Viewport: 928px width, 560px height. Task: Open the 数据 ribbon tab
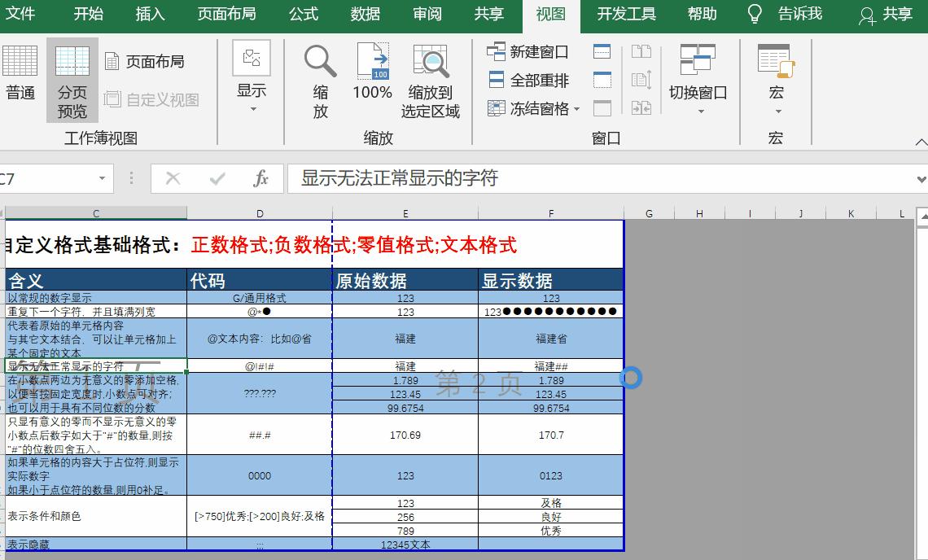(x=365, y=15)
